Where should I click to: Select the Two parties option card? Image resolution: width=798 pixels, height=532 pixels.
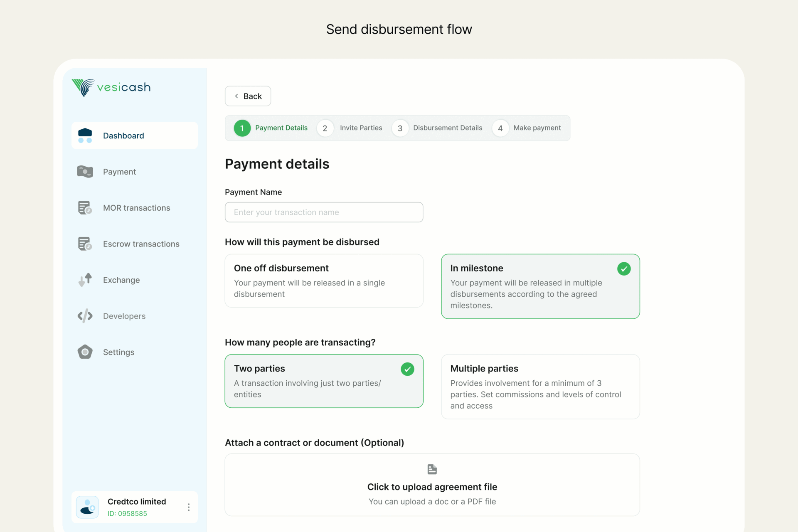(x=324, y=381)
